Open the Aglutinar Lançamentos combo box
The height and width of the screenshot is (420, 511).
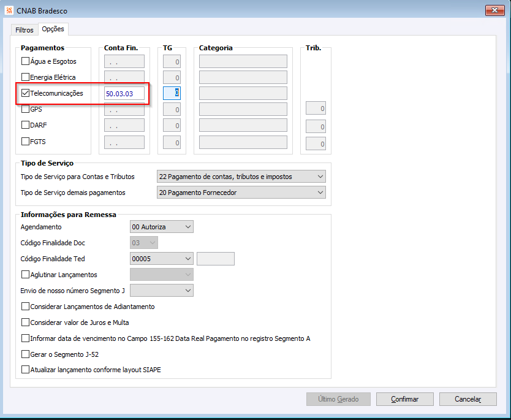[x=162, y=275]
